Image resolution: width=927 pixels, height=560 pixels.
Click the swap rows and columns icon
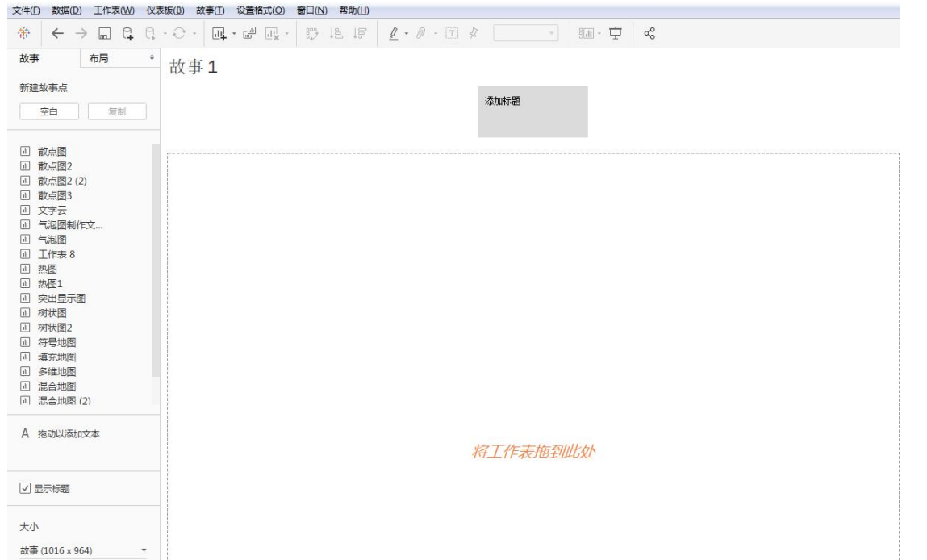(312, 34)
